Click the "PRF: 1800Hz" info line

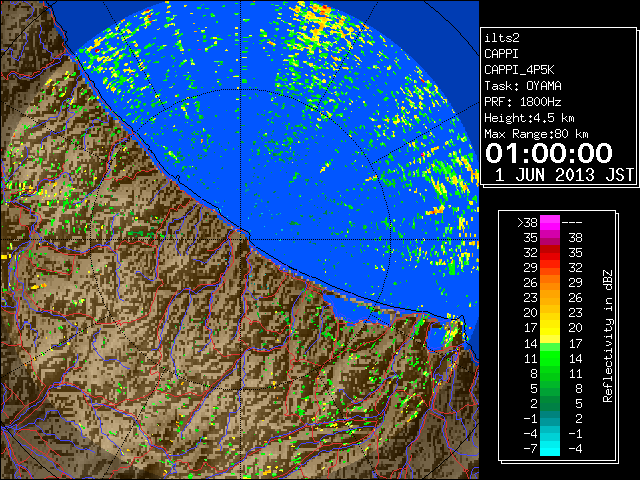click(x=523, y=102)
